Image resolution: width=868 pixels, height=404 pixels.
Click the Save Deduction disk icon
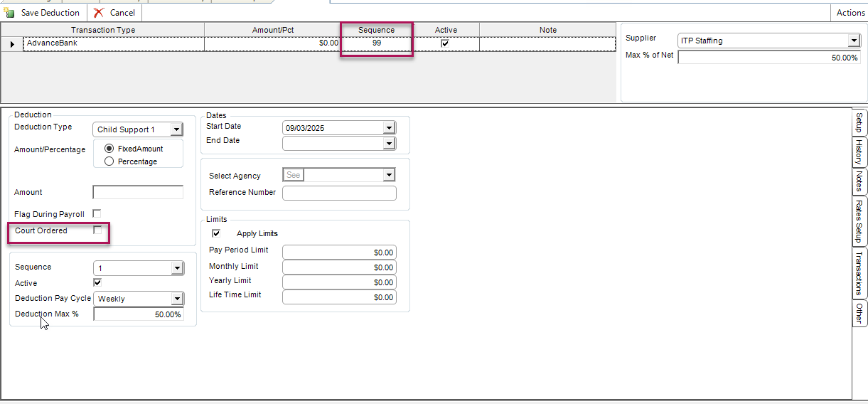[10, 13]
